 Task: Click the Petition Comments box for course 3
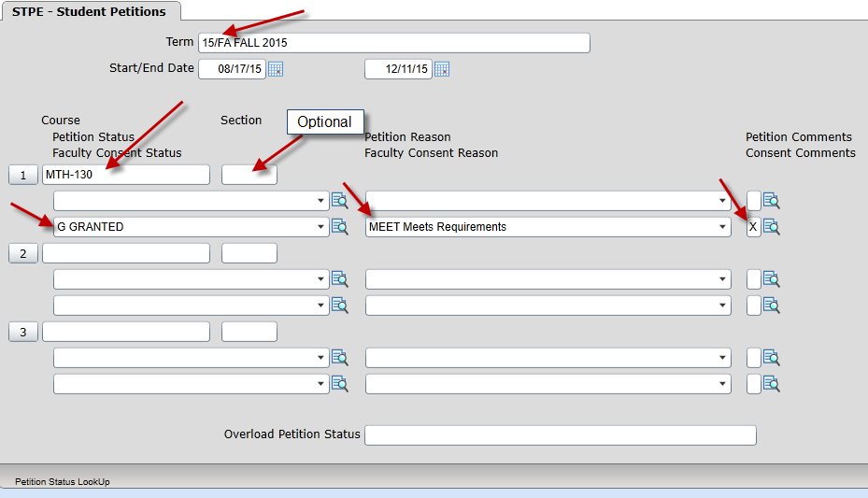point(753,358)
